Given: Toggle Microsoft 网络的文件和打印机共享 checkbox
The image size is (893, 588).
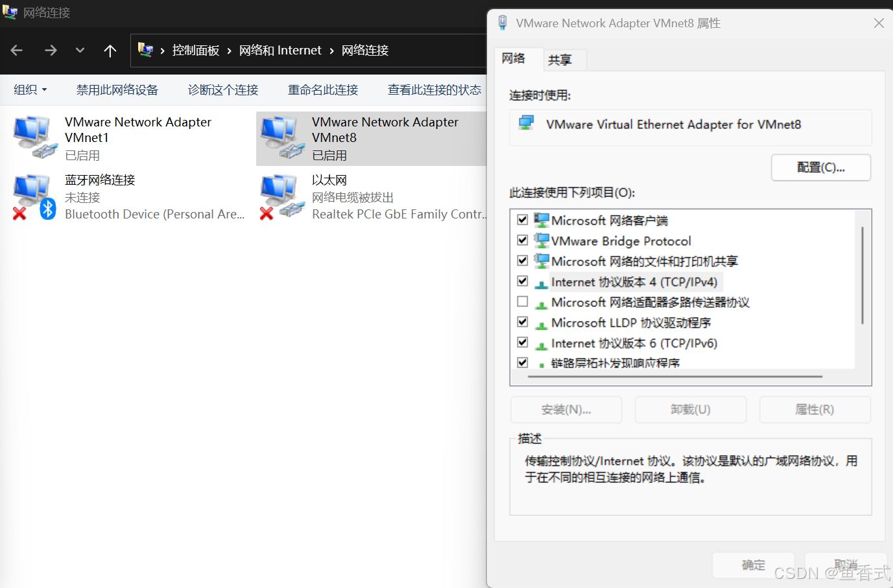Looking at the screenshot, I should pyautogui.click(x=523, y=261).
